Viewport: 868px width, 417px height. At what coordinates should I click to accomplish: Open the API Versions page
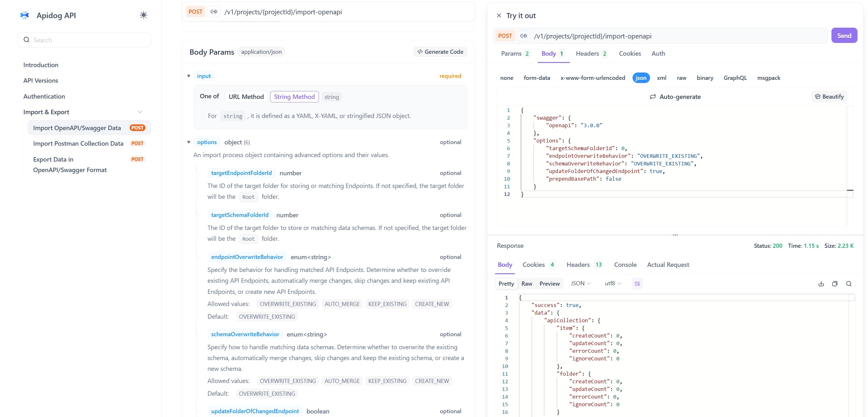[x=41, y=81]
